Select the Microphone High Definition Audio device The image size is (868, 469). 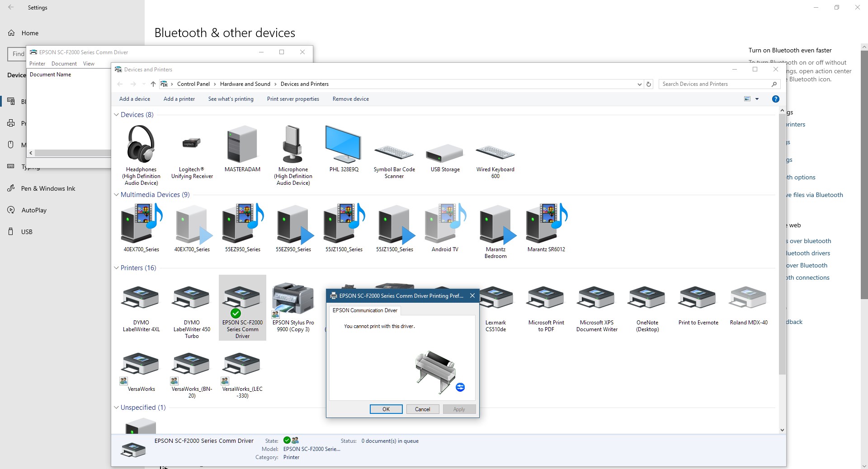[x=293, y=155]
